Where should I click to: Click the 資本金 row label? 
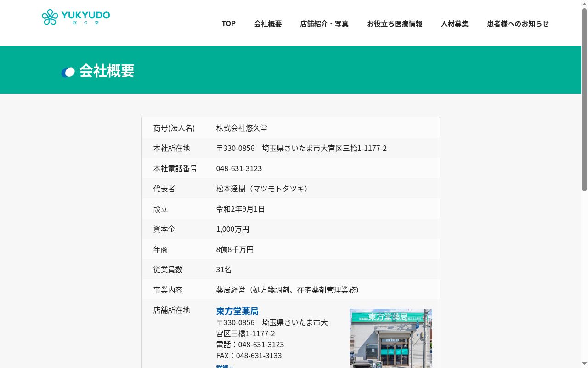click(164, 229)
